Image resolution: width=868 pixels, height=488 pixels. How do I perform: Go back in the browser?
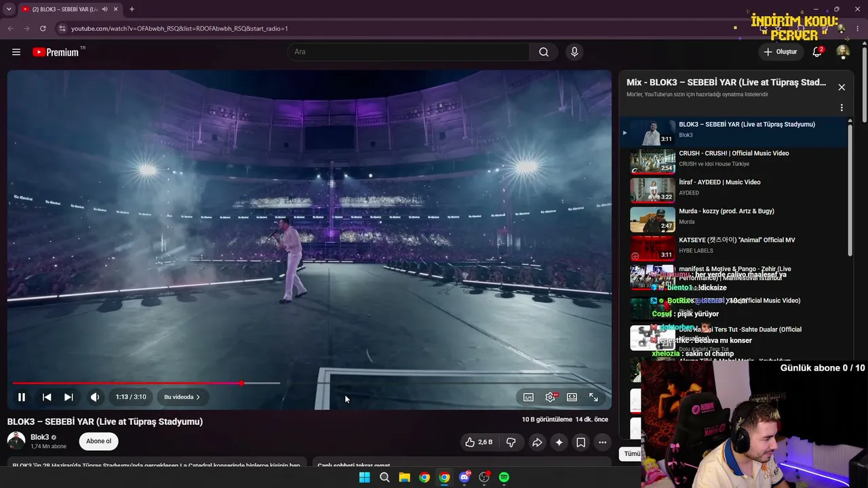10,28
